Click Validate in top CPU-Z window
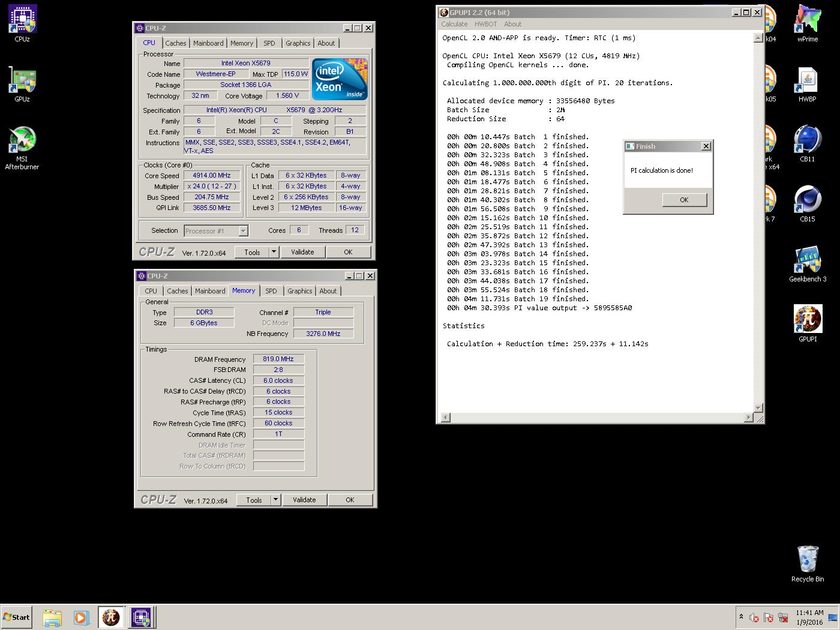This screenshot has width=840, height=630. [302, 252]
